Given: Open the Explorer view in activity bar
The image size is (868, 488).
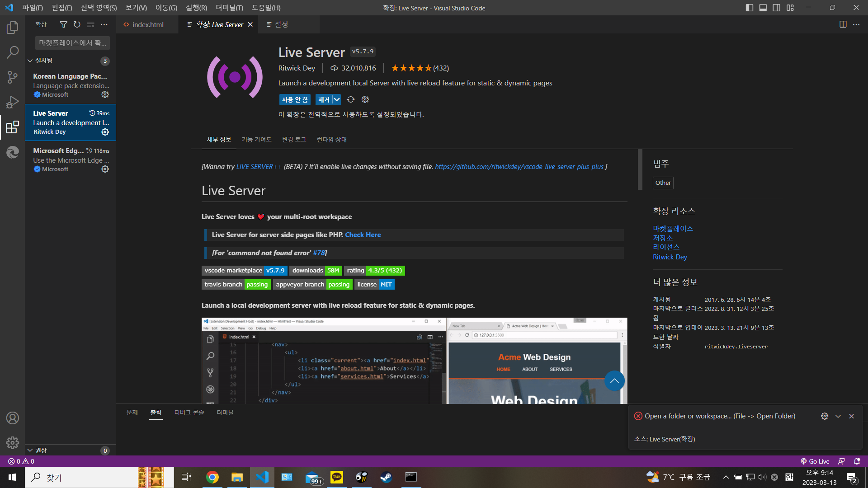Looking at the screenshot, I should [x=12, y=28].
